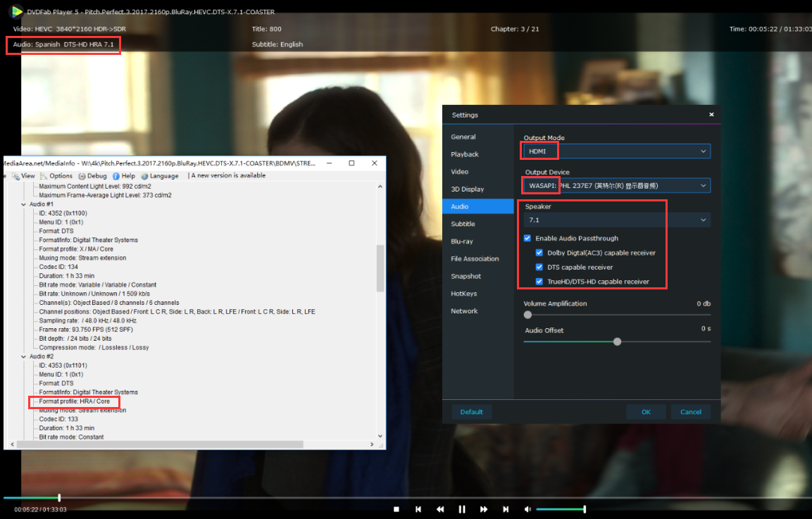Image resolution: width=812 pixels, height=519 pixels.
Task: Open the Debug menu in MediaInfo
Action: coord(93,176)
